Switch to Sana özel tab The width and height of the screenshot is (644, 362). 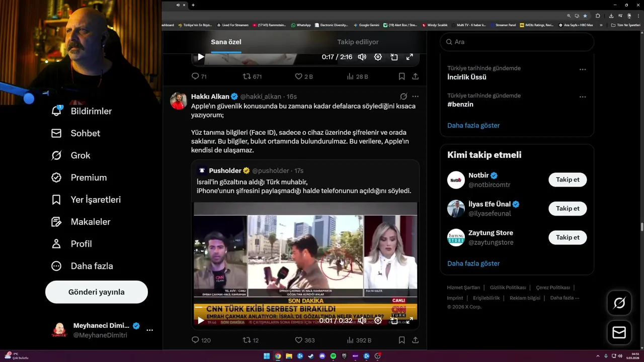226,42
